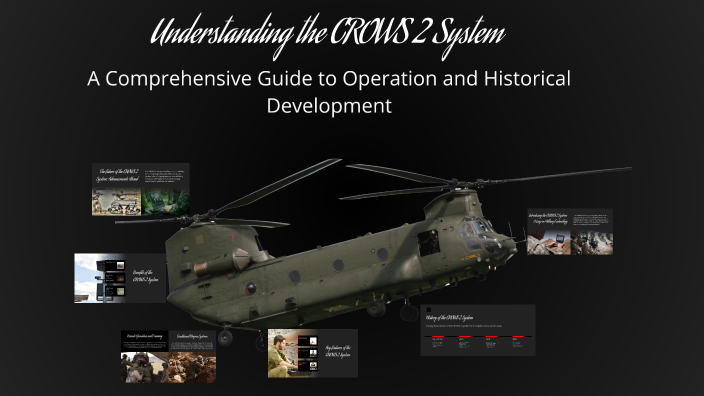
Task: Open the 'Benefits of the CROWS 2 System' slide
Action: tap(120, 278)
